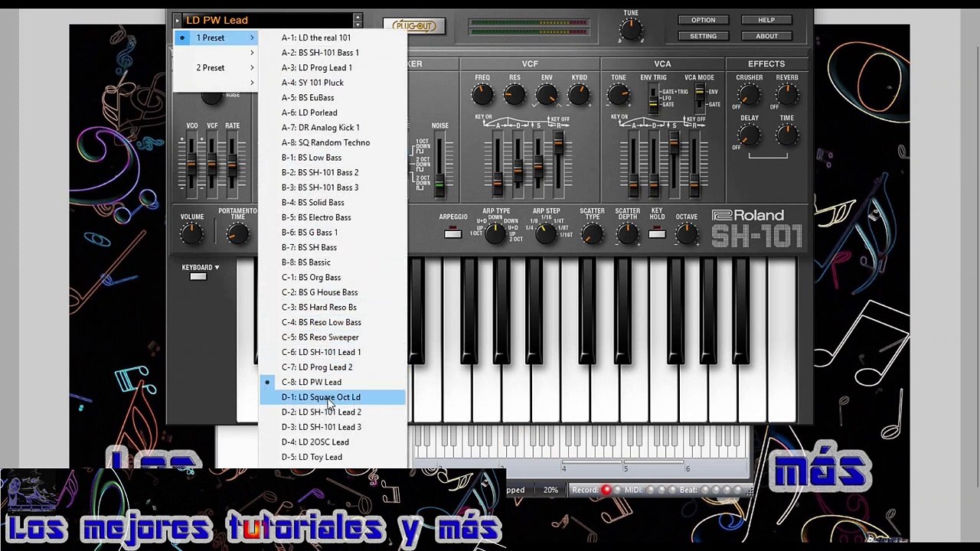Step to previous preset with the up arrow
This screenshot has height=551, width=980.
click(358, 16)
